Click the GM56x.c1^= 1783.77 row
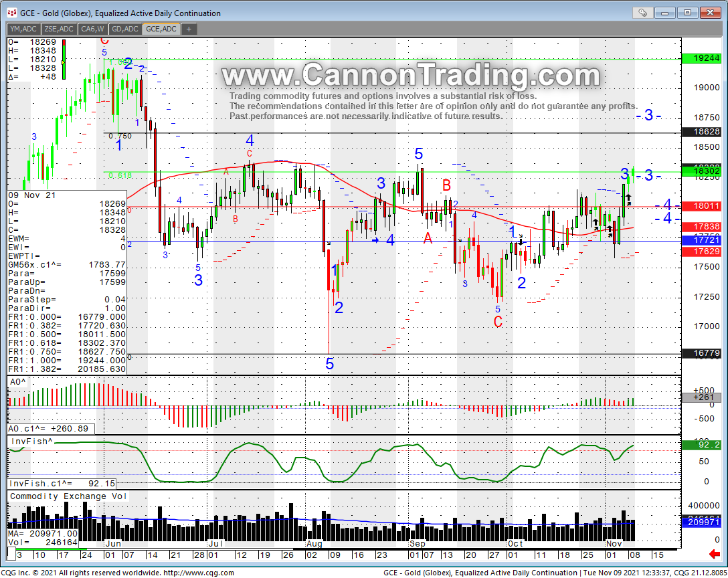Screen dimensions: 728x578 [x=67, y=265]
